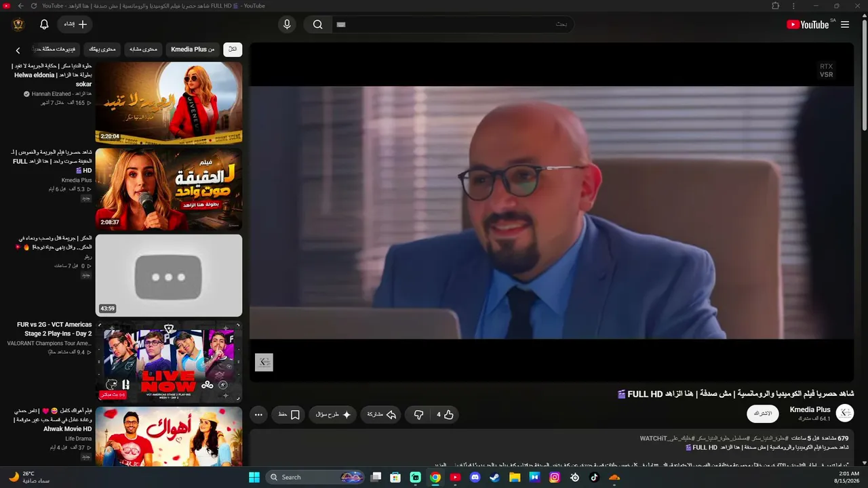Open TikTok from the taskbar
868x488 pixels.
coord(594,477)
